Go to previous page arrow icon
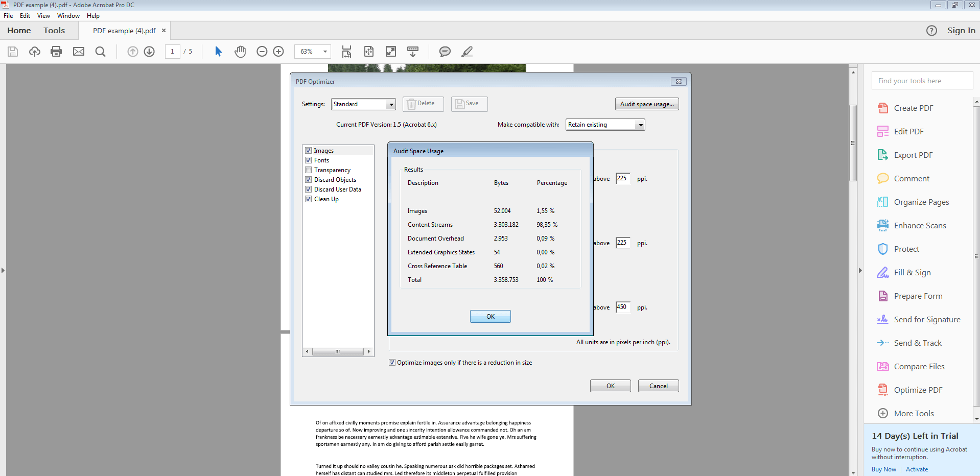This screenshot has width=980, height=476. coord(133,52)
